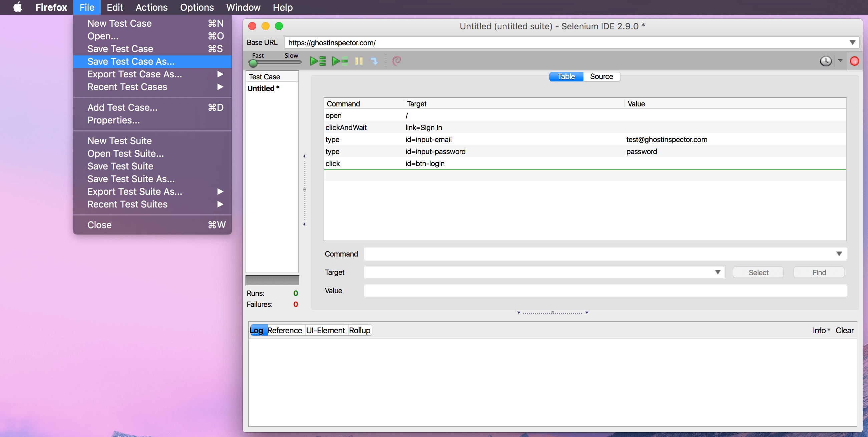Click the scheduler clock icon
This screenshot has height=437, width=868.
[x=826, y=61]
